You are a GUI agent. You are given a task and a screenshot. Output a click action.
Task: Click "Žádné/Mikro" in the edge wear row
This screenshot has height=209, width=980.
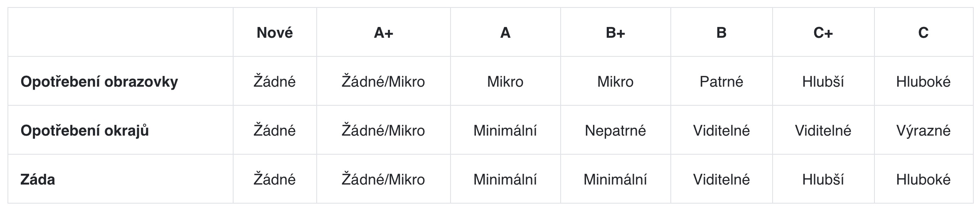pos(383,131)
